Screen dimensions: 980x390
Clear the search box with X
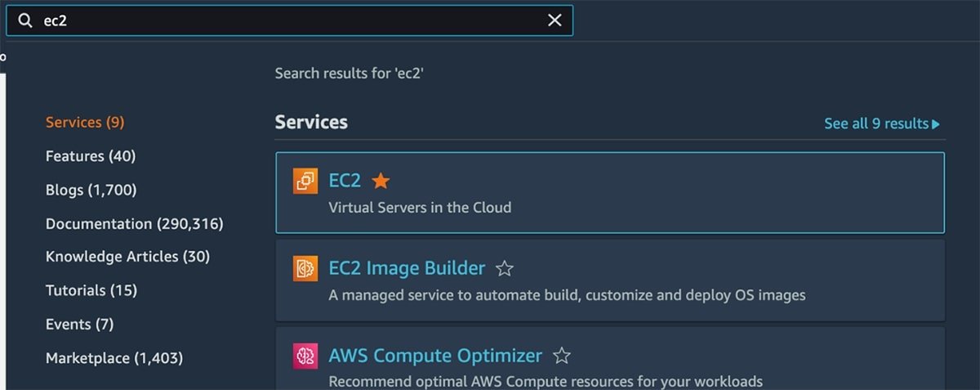coord(555,21)
